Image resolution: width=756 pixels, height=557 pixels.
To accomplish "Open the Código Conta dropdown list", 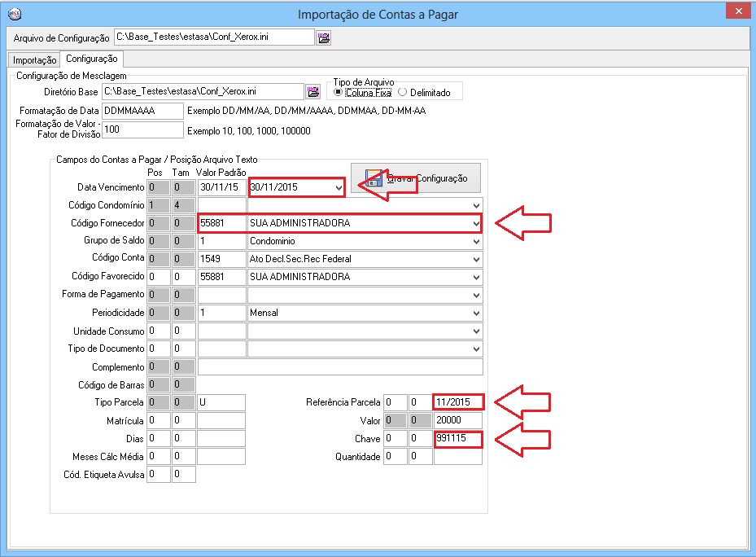I will pos(475,259).
